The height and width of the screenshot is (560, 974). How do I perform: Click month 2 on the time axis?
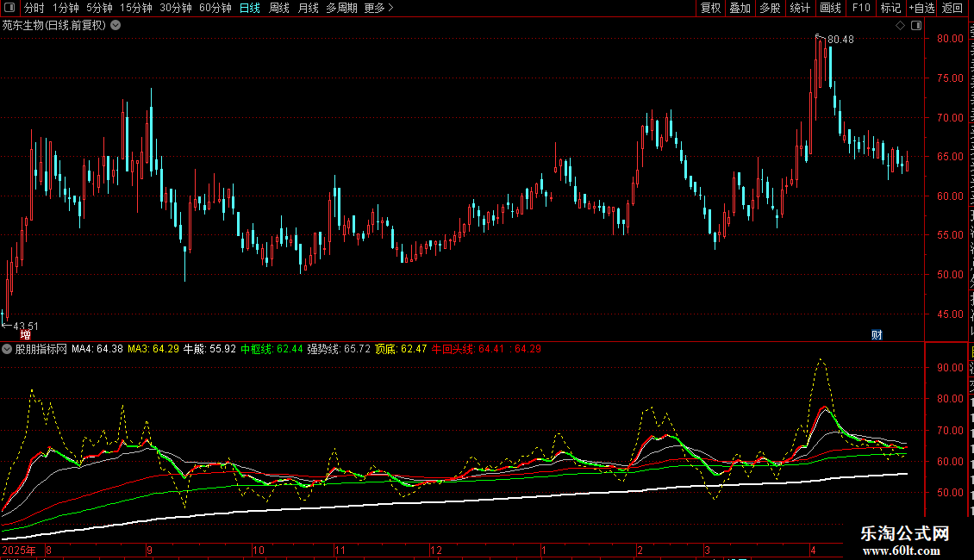(640, 550)
